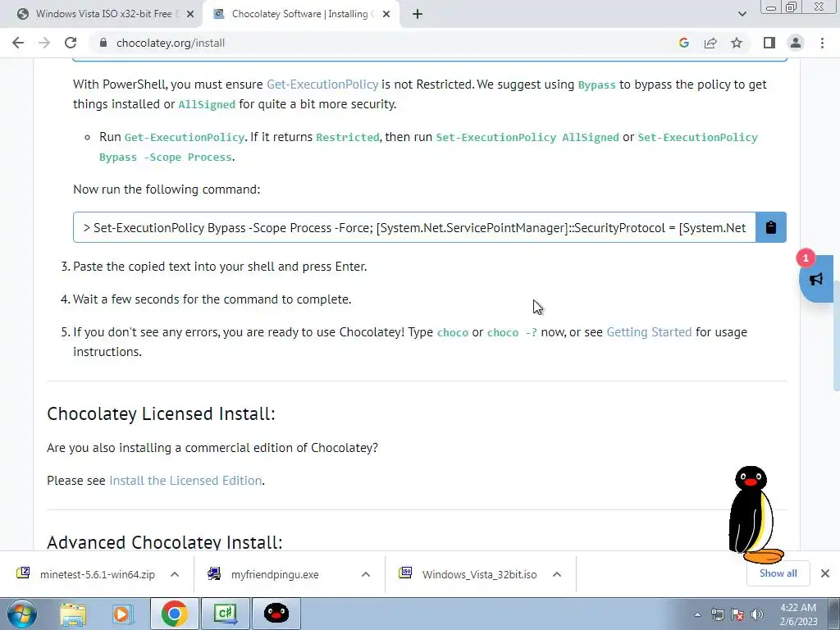Open the announcements megaphone widget

click(816, 279)
